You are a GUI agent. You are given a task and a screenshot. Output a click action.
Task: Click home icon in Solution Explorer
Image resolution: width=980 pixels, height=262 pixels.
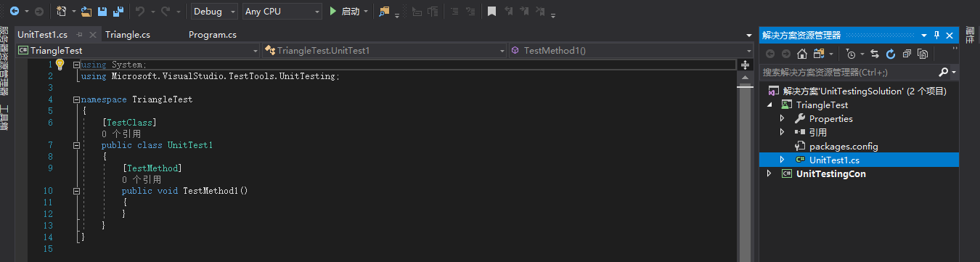(802, 54)
